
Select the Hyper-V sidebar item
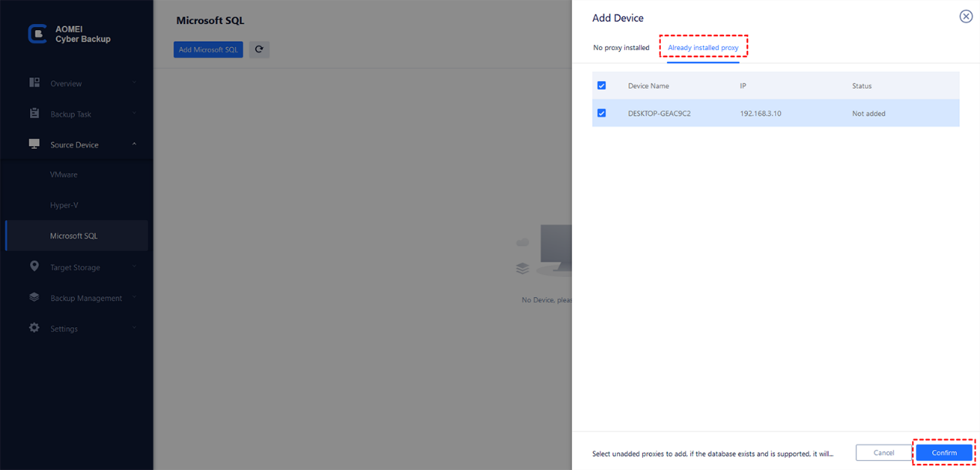pyautogui.click(x=64, y=205)
